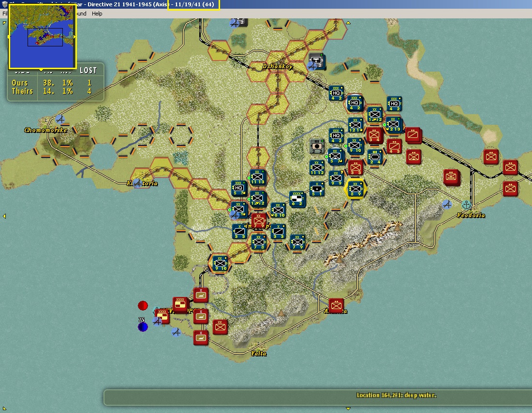Click the larger red XXXX army stack at Sevastopol
Image resolution: width=532 pixels, height=413 pixels.
coord(180,305)
